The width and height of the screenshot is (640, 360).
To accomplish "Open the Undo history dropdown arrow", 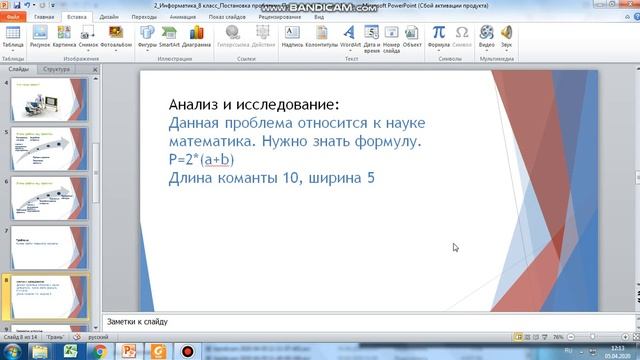I will pos(34,5).
